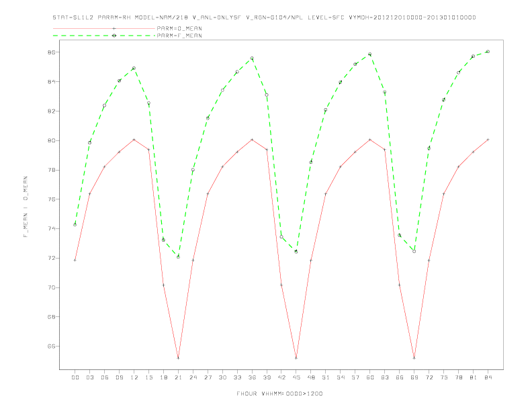Image resolution: width=532 pixels, height=411 pixels.
Task: Click x-axis tick label 72
Action: pyautogui.click(x=429, y=377)
